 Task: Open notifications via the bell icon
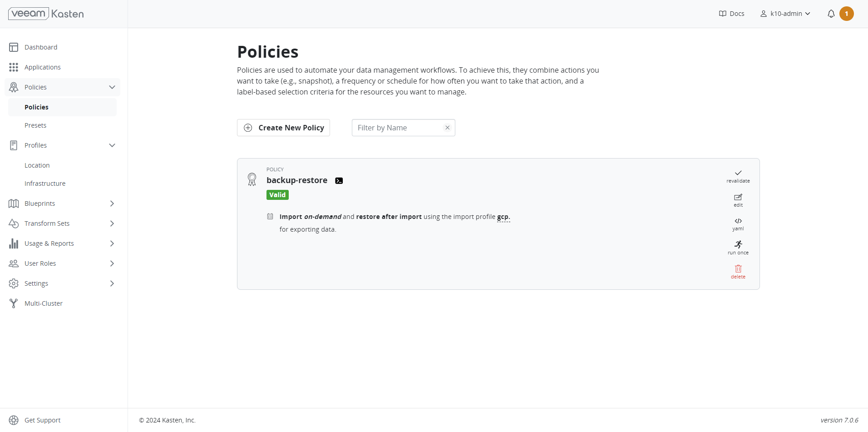tap(831, 14)
